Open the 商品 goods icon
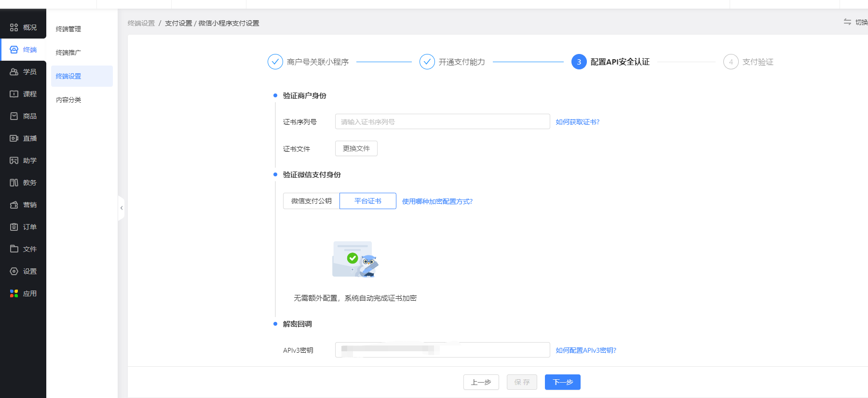The image size is (868, 398). pyautogui.click(x=14, y=116)
